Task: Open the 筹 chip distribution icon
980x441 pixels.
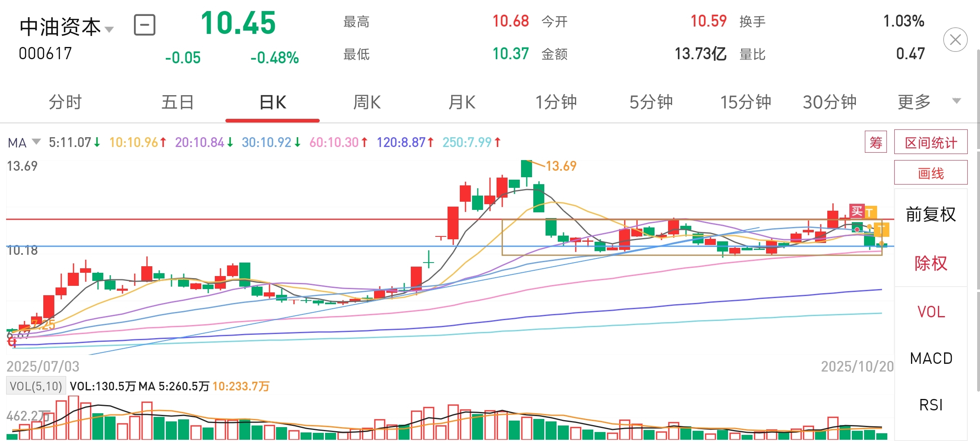Action: click(875, 142)
